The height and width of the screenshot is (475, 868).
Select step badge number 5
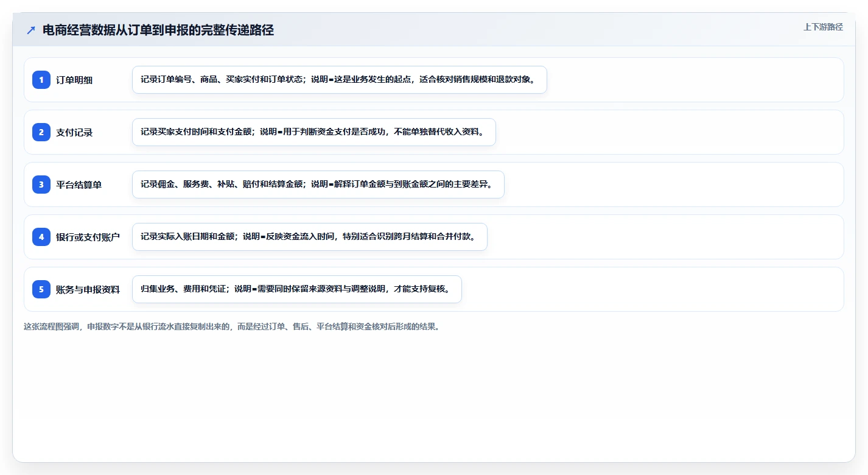pyautogui.click(x=41, y=289)
